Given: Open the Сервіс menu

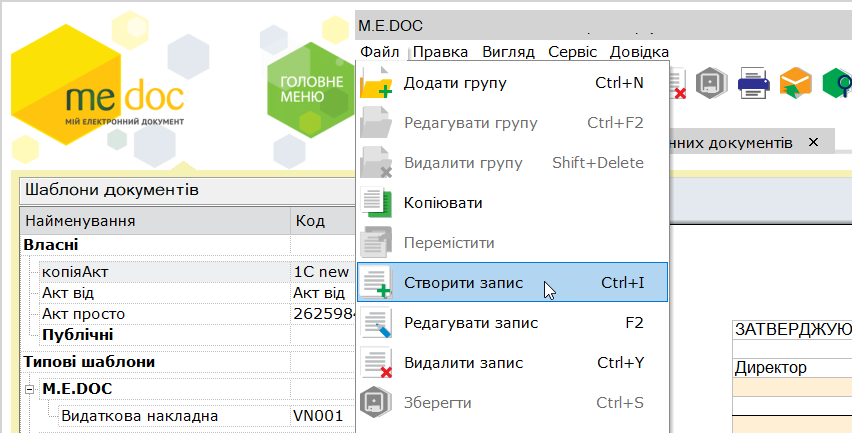Looking at the screenshot, I should pos(572,52).
